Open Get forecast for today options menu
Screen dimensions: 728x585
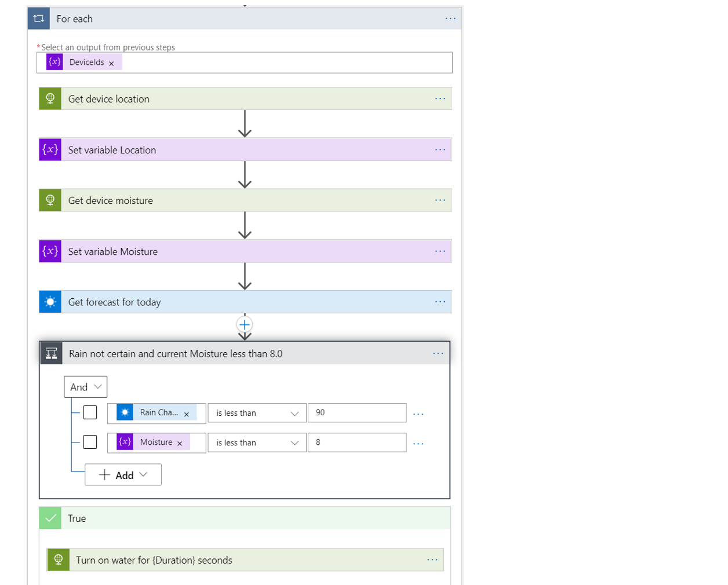[x=441, y=302]
